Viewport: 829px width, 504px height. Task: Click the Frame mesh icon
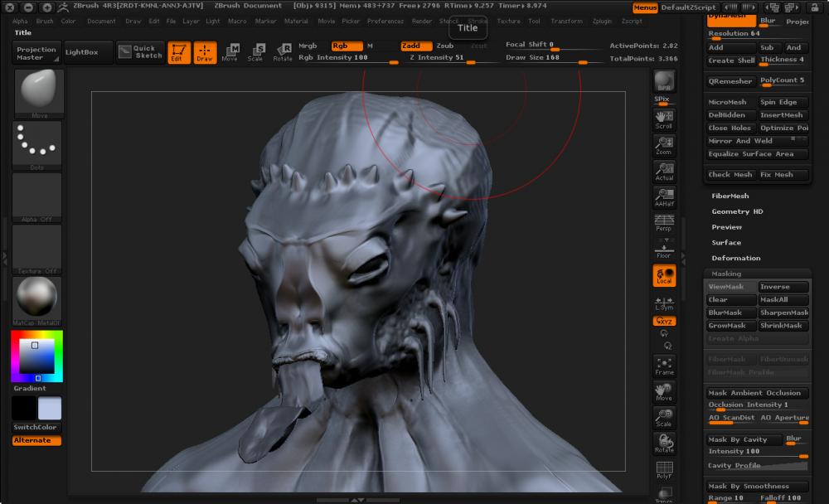pyautogui.click(x=664, y=366)
